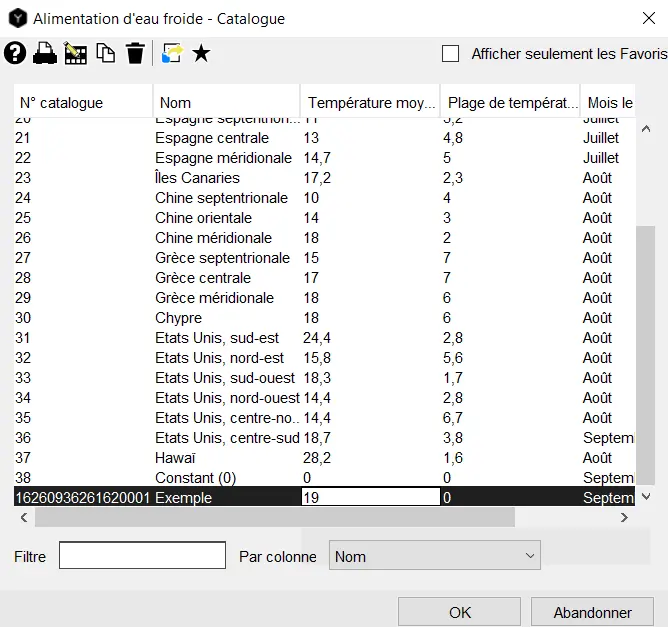This screenshot has height=627, width=668.
Task: Delete entry with trash icon
Action: pyautogui.click(x=135, y=54)
